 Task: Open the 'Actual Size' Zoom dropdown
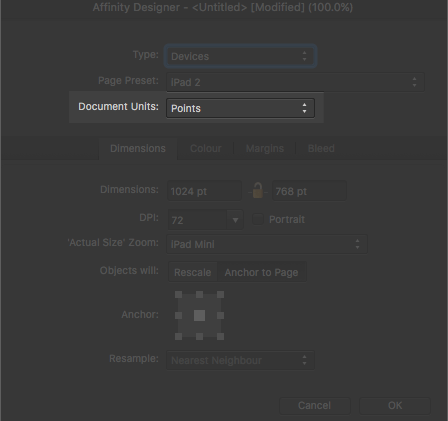pyautogui.click(x=267, y=244)
